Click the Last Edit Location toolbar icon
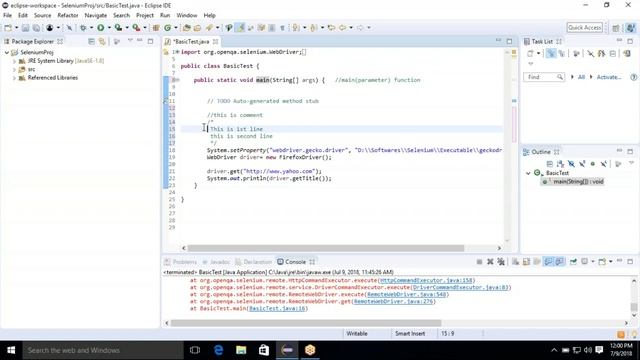The height and width of the screenshot is (360, 640). click(331, 28)
